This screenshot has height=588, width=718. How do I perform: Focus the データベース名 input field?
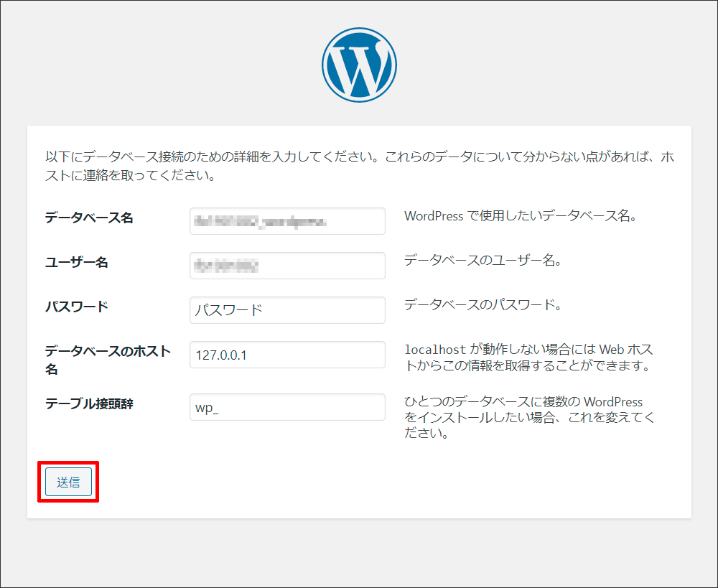pos(287,221)
